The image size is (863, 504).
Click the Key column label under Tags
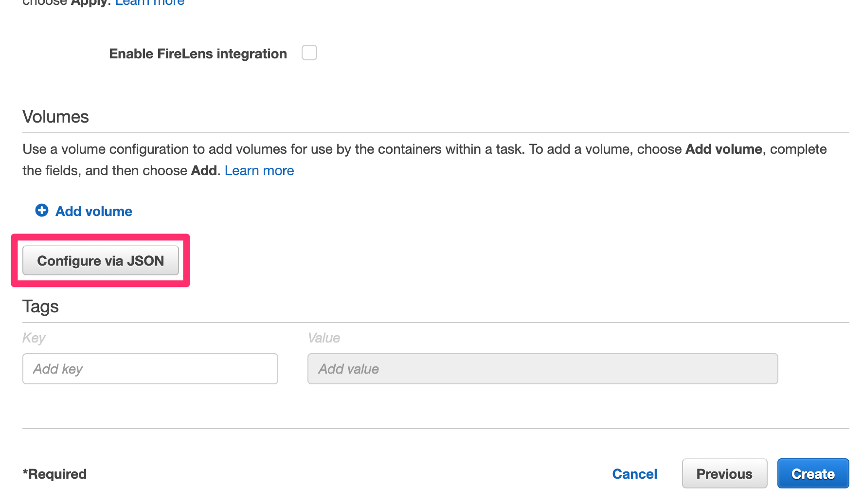34,338
